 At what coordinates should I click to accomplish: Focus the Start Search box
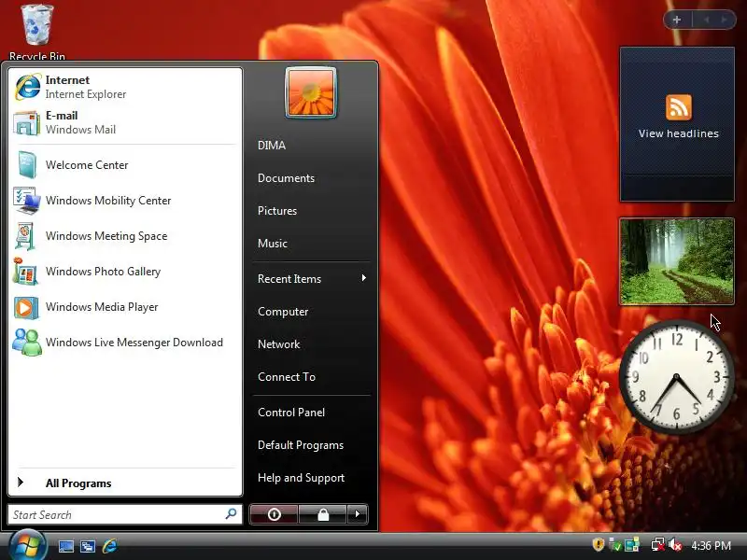[x=125, y=515]
